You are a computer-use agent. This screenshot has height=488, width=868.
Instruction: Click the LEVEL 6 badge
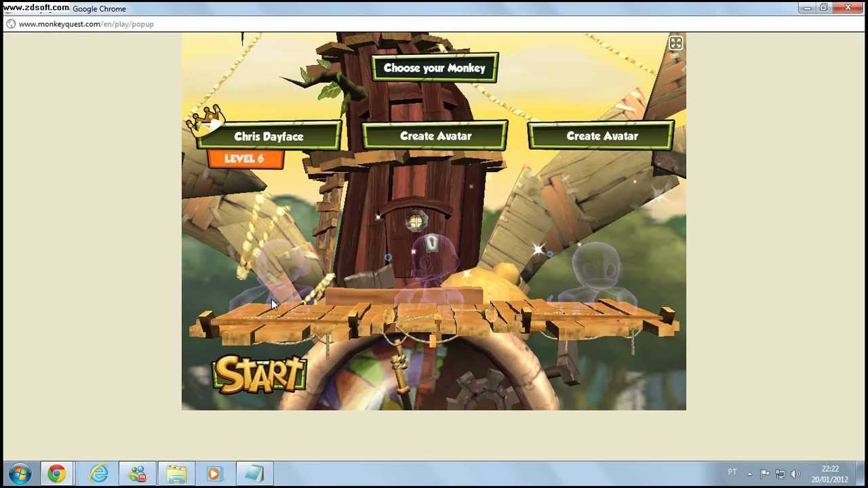pos(245,159)
